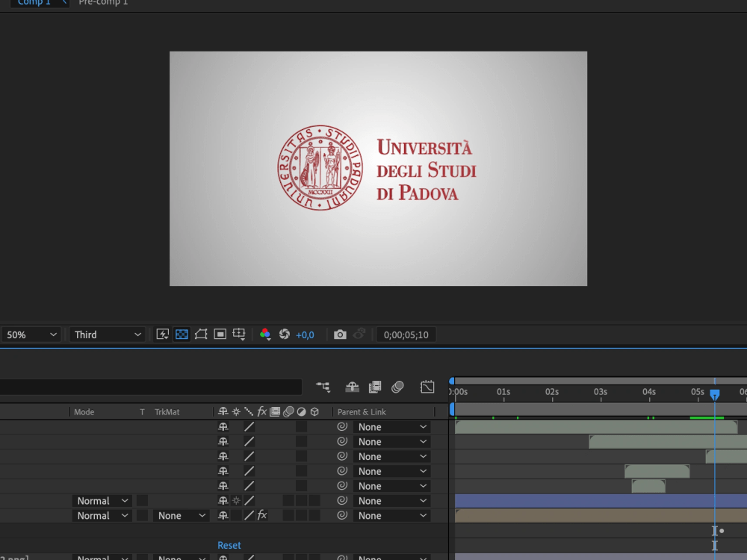747x560 pixels.
Task: Click the 03s mark on the time ruler
Action: pos(601,392)
